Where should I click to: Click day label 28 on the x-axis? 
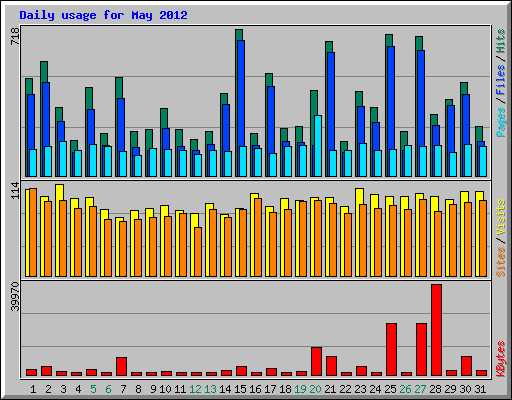click(x=435, y=389)
